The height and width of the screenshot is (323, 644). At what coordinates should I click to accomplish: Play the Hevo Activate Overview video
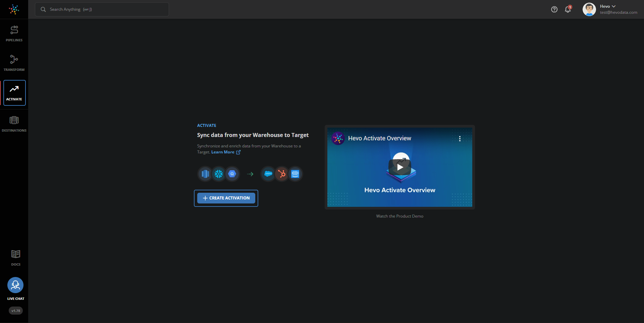(x=400, y=167)
